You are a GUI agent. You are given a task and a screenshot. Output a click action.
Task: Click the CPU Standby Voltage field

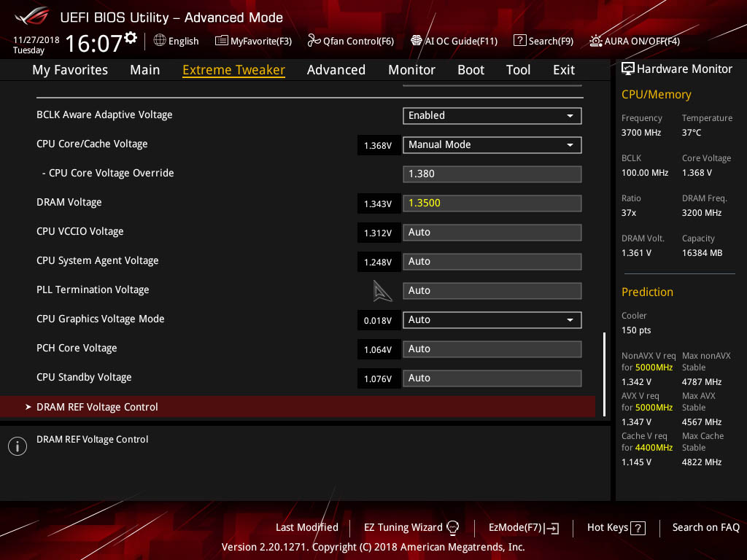492,378
